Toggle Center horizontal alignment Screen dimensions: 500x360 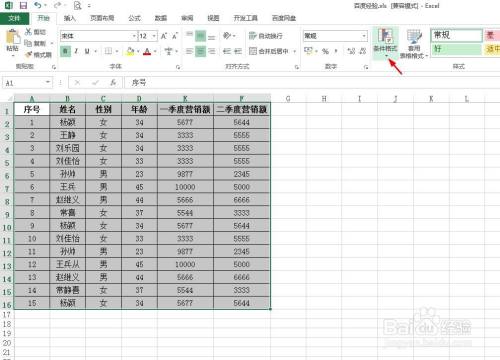coord(200,51)
